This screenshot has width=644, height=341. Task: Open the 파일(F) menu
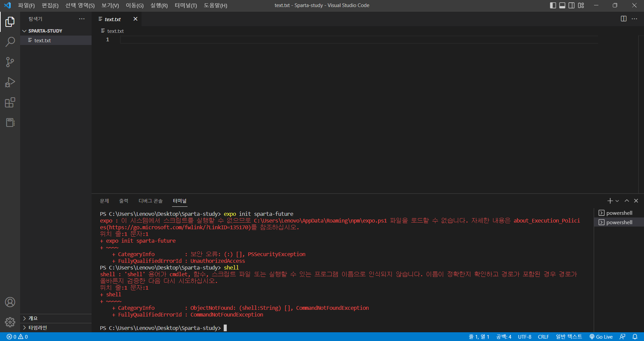(26, 5)
